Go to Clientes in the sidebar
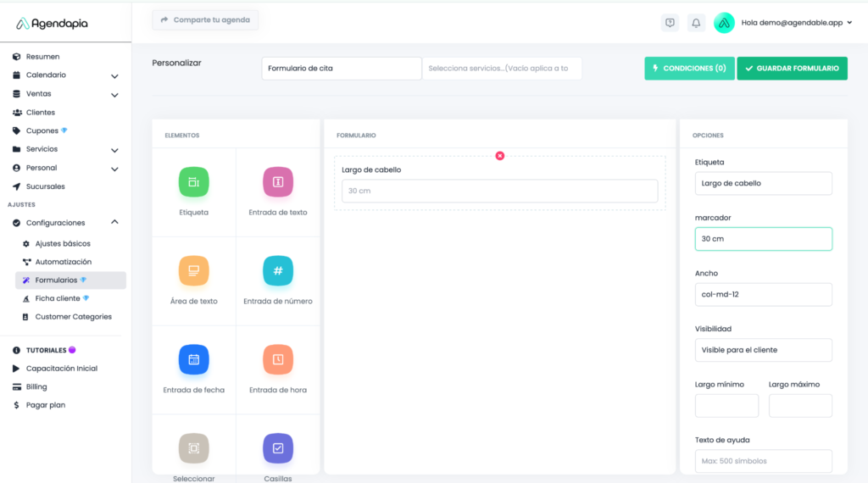 click(40, 113)
